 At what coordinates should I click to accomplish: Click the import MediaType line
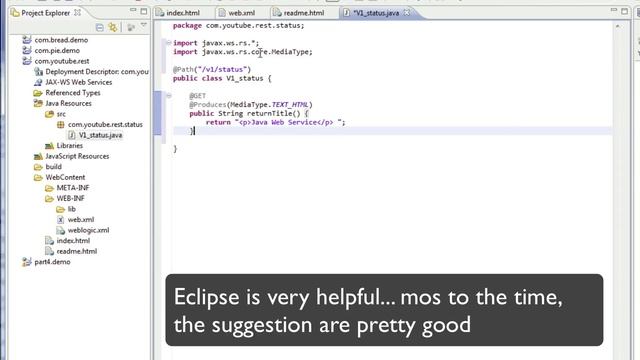(x=242, y=52)
